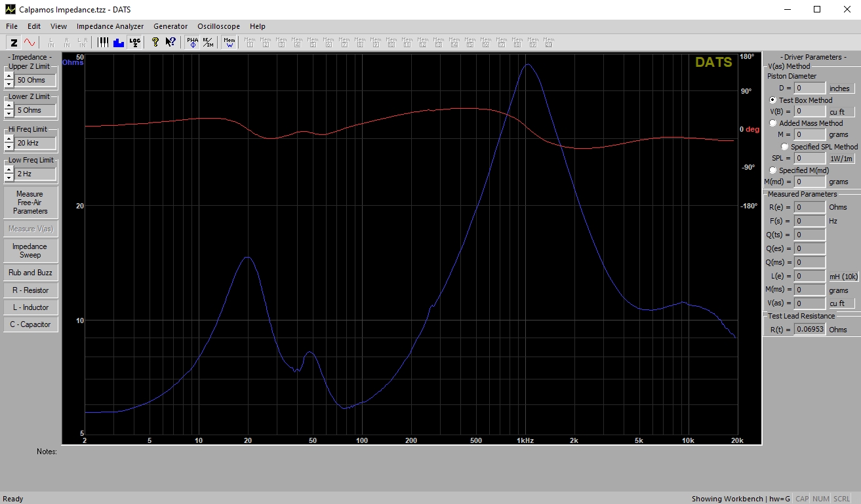
Task: Select the Mem 10 memory slot icon
Action: [391, 42]
